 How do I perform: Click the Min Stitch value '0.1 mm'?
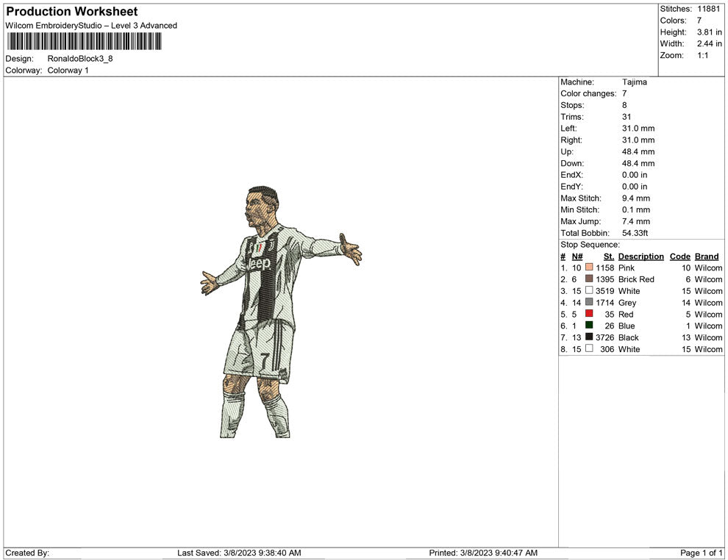click(636, 209)
